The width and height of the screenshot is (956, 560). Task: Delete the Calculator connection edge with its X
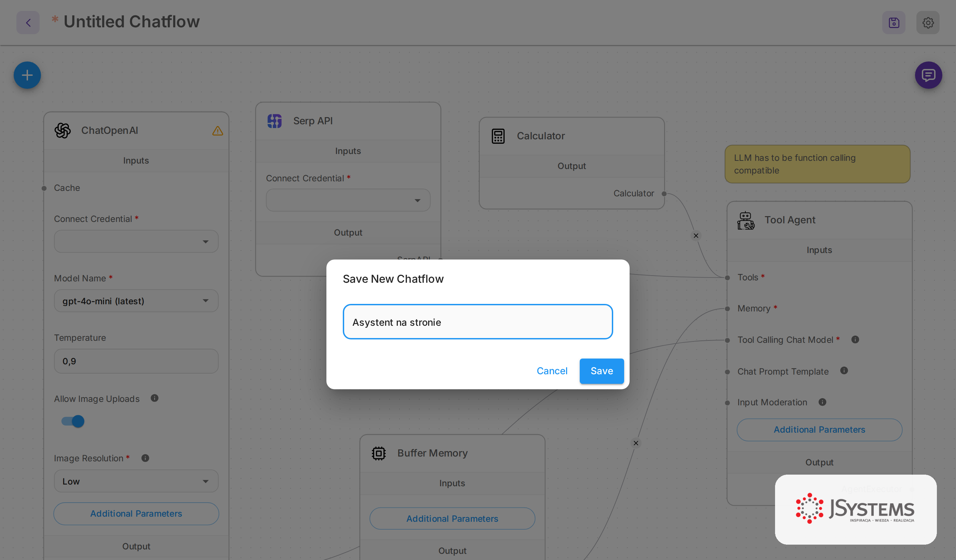pyautogui.click(x=696, y=236)
